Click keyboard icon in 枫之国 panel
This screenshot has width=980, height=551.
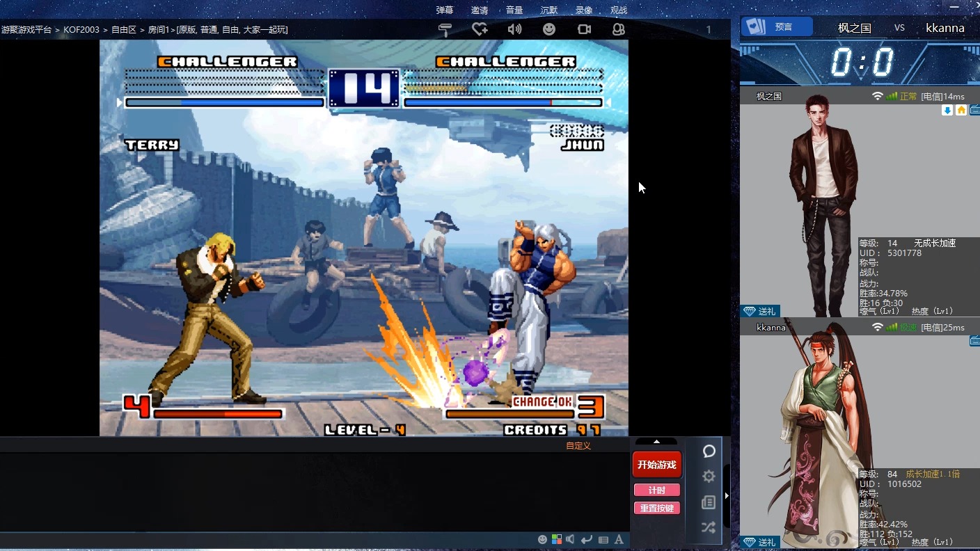click(x=974, y=110)
